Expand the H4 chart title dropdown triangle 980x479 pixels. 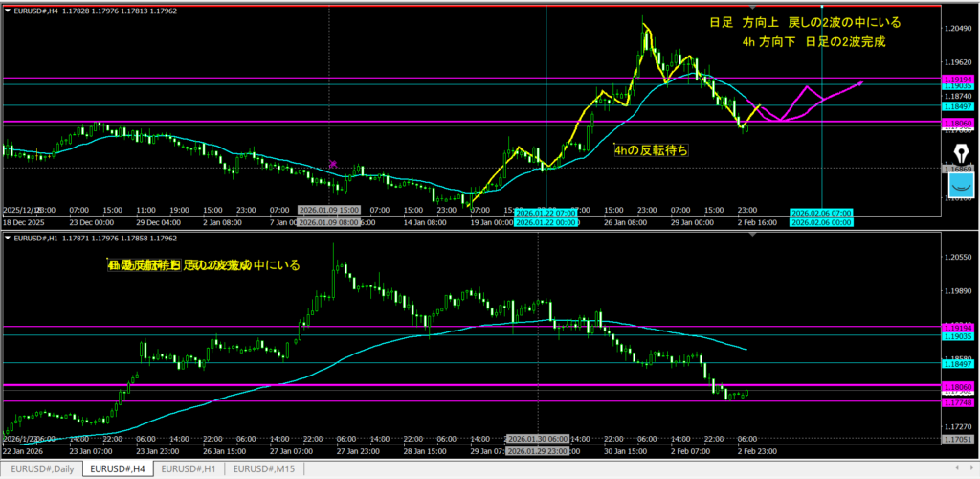pos(7,11)
